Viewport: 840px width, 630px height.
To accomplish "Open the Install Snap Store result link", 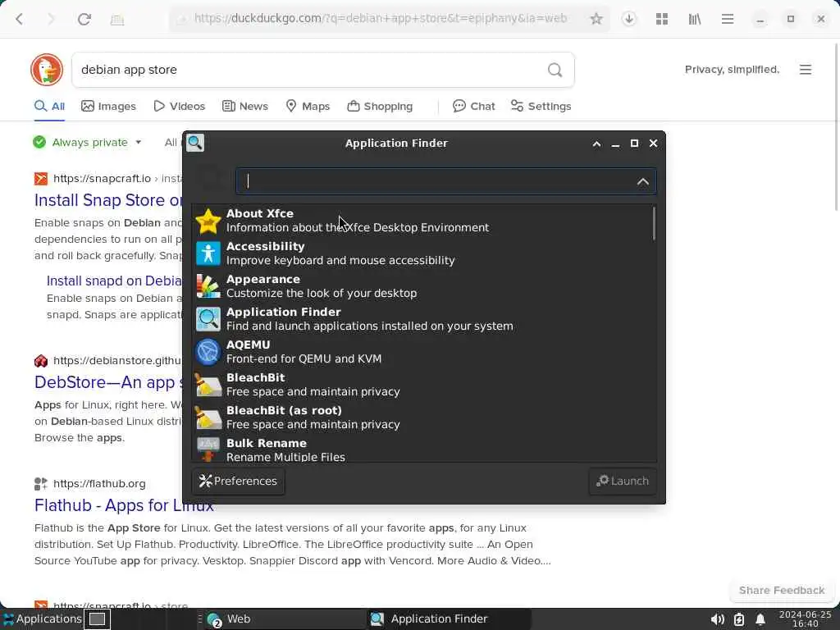I will click(x=108, y=200).
